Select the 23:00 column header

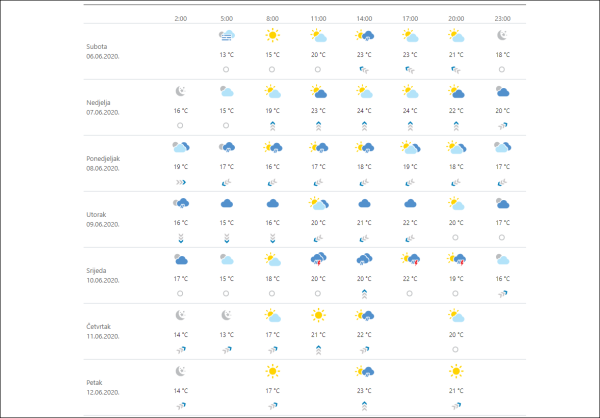504,17
